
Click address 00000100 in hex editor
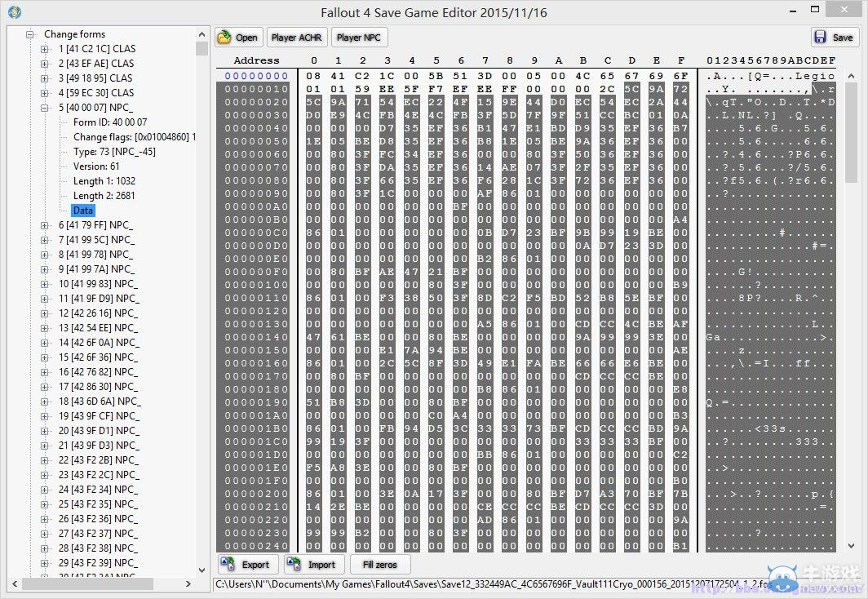coord(256,285)
